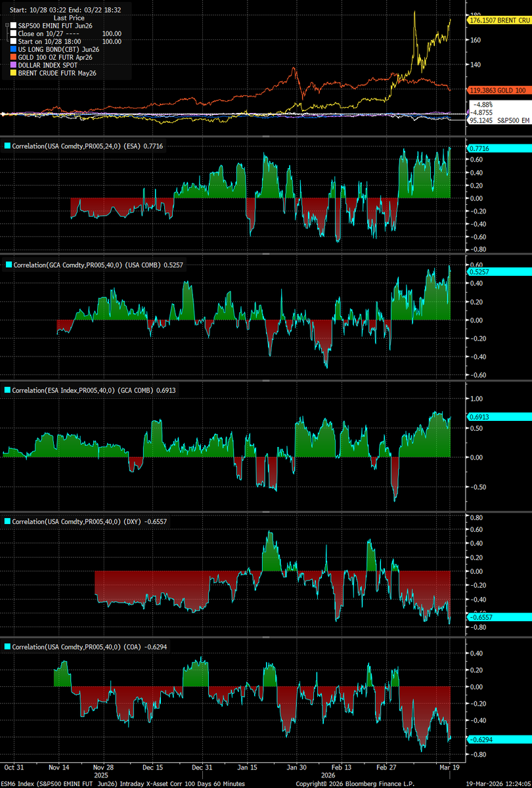Click white swatch beside Start on 10/28 18:00

tap(13, 41)
